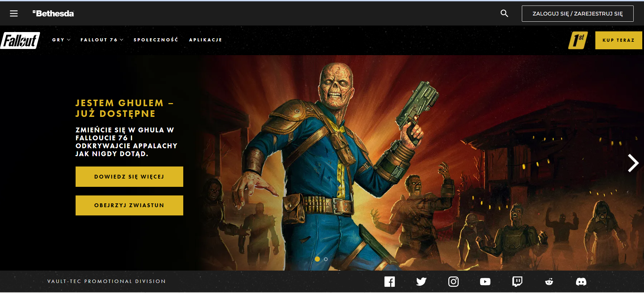Click the Bethesda logo
Image resolution: width=644 pixels, height=293 pixels.
(x=53, y=13)
